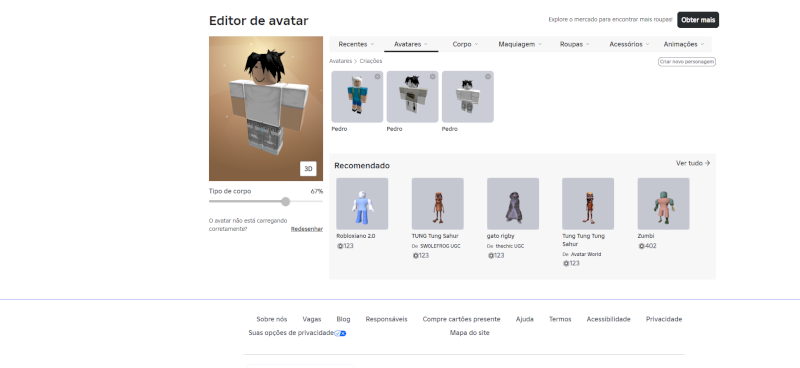
Task: Open settings gear on blue-shirt Pedro avatar
Action: point(378,77)
